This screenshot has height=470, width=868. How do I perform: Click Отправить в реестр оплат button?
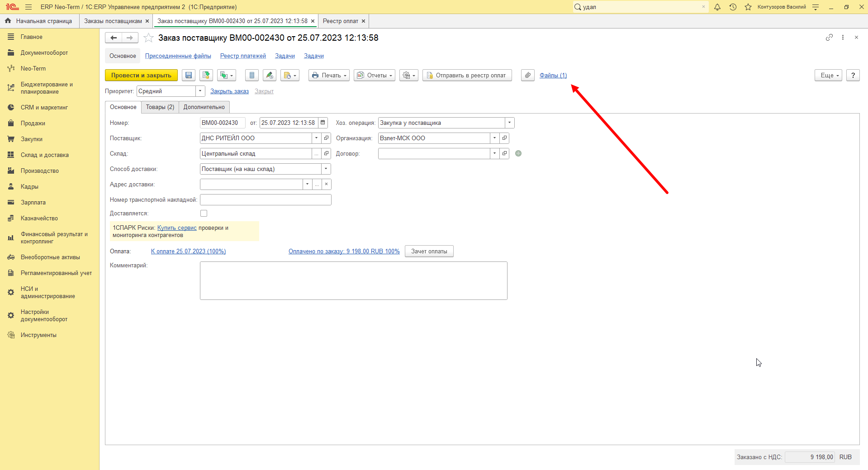click(467, 76)
